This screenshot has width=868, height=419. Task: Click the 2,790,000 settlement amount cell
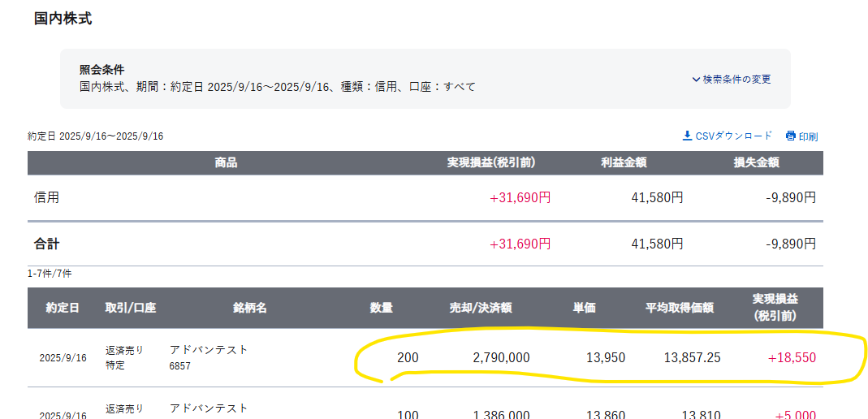pyautogui.click(x=501, y=357)
